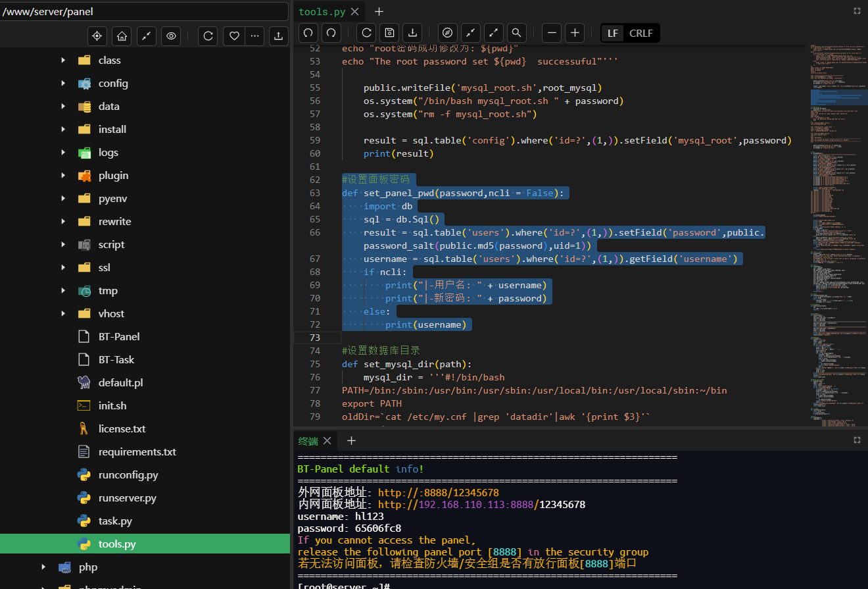Switch to the tools.py editor tab

point(322,11)
